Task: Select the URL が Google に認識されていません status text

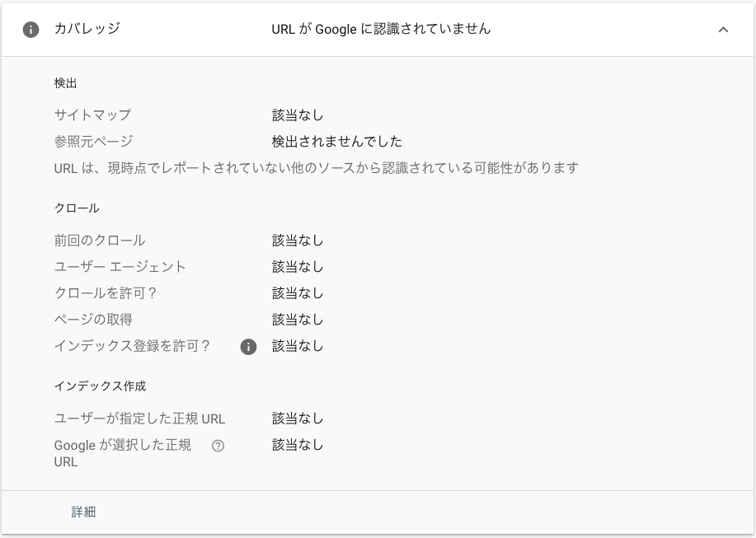Action: [381, 29]
